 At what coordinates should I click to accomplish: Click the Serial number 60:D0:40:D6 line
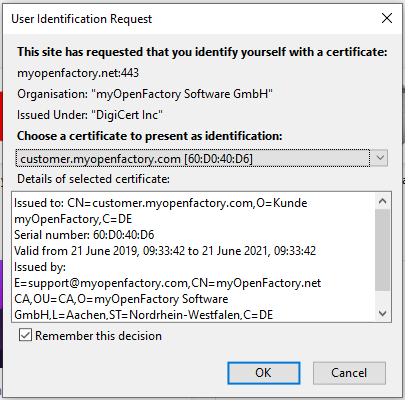84,235
